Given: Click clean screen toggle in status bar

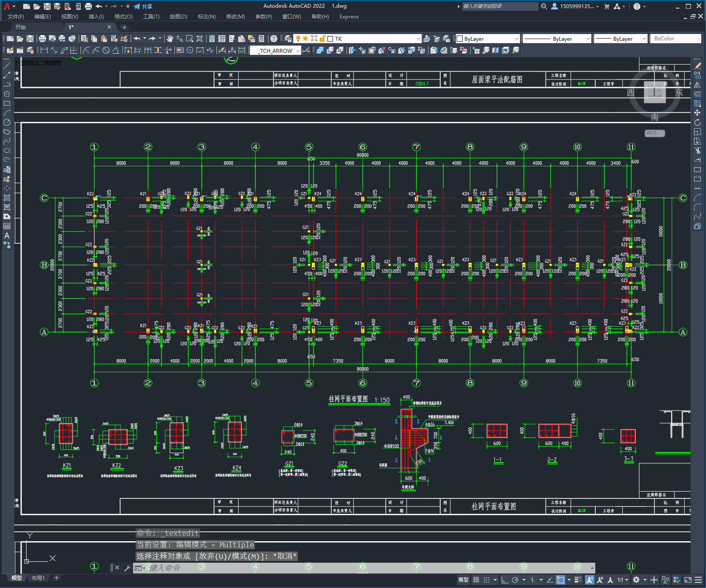Looking at the screenshot, I should tap(688, 580).
